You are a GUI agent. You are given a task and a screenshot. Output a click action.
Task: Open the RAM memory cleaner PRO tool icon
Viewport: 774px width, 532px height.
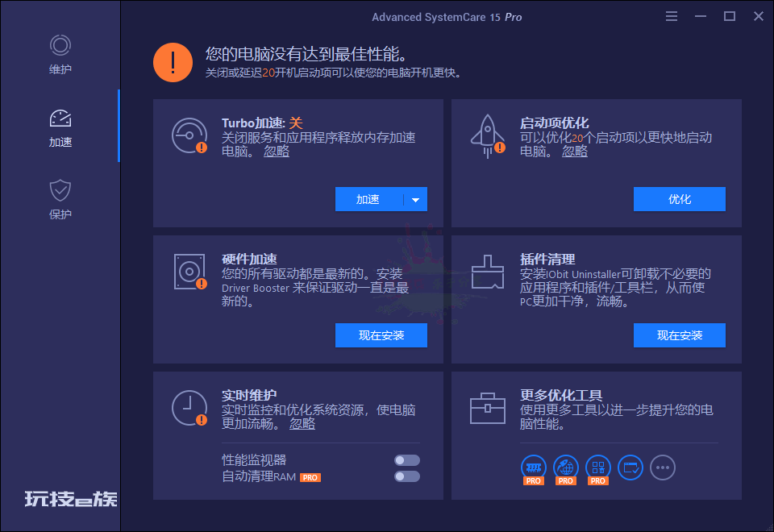[534, 469]
